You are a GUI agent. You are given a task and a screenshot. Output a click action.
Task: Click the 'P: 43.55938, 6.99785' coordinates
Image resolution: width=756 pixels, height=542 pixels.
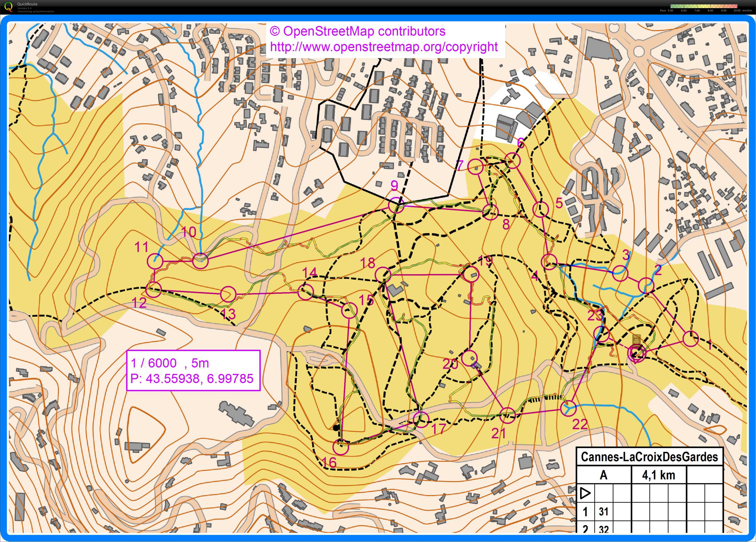pos(192,379)
